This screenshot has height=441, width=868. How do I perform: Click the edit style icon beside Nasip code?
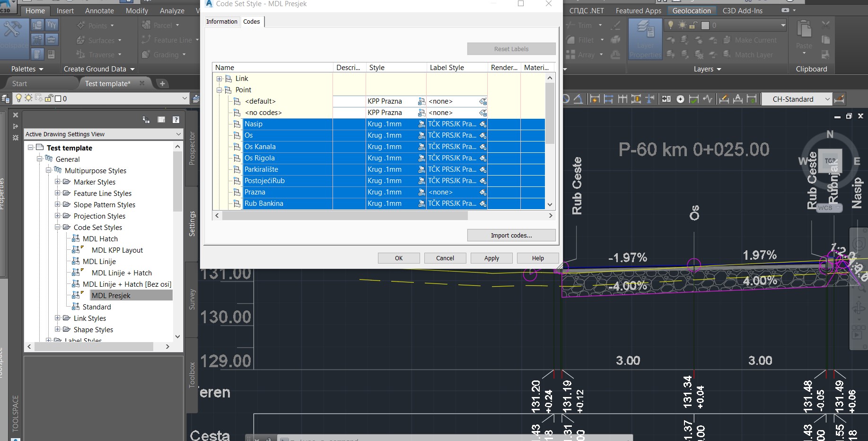click(421, 124)
